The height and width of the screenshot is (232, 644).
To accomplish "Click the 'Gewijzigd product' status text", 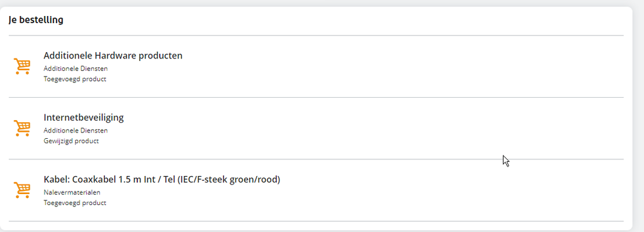I will tap(71, 141).
